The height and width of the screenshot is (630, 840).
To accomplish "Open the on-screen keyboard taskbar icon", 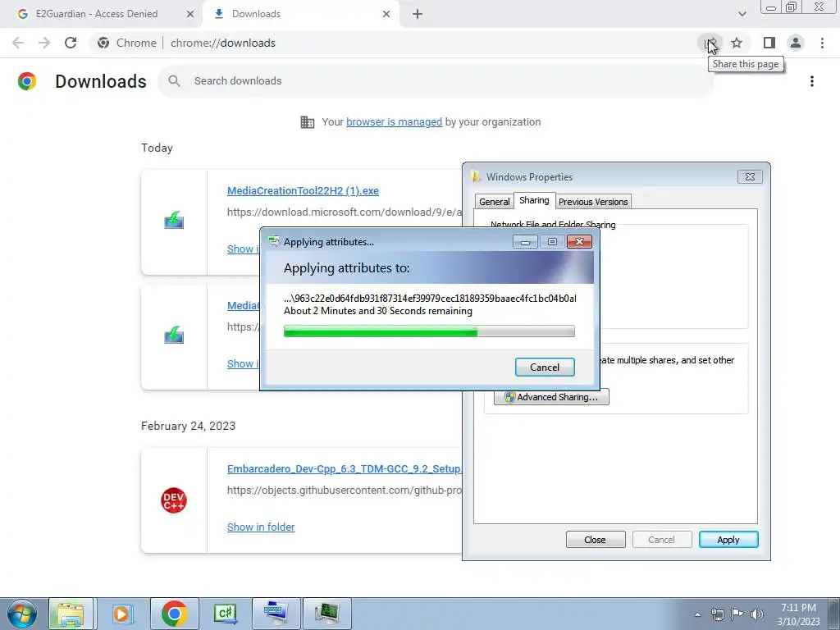I will coord(276,614).
